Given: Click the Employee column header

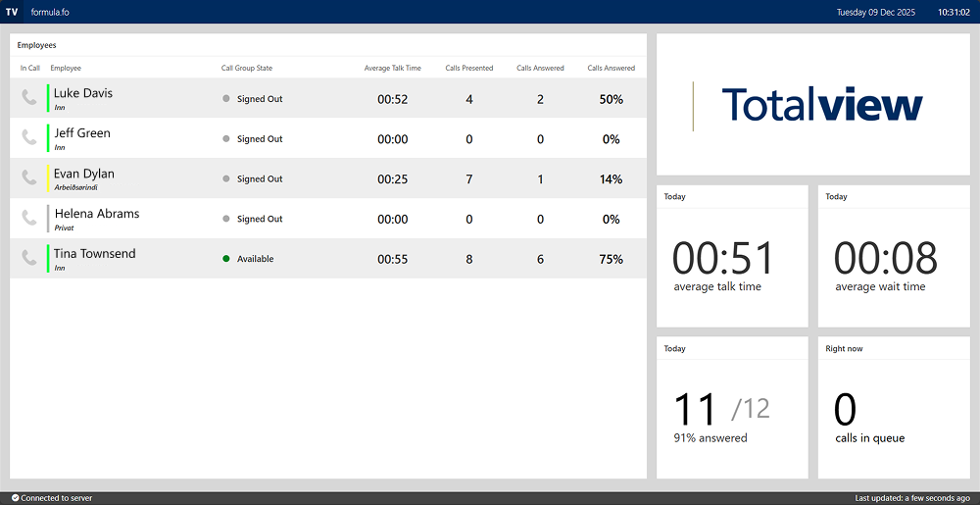Looking at the screenshot, I should coord(66,68).
